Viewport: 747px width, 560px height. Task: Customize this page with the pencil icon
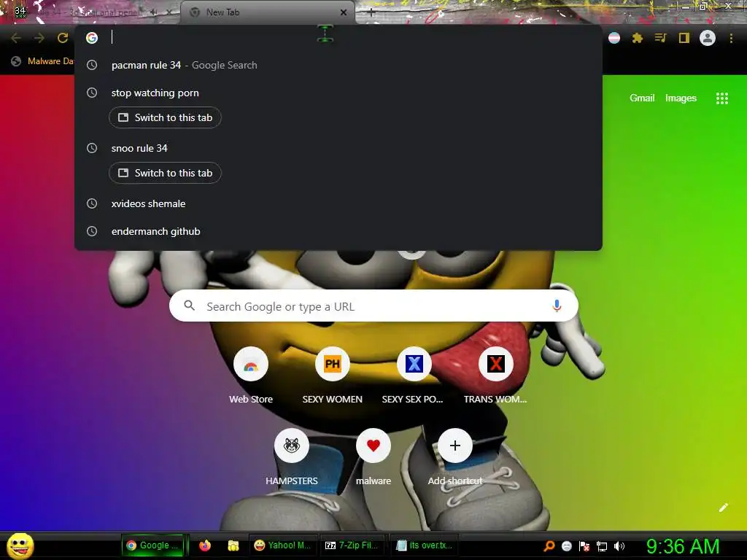pyautogui.click(x=723, y=507)
